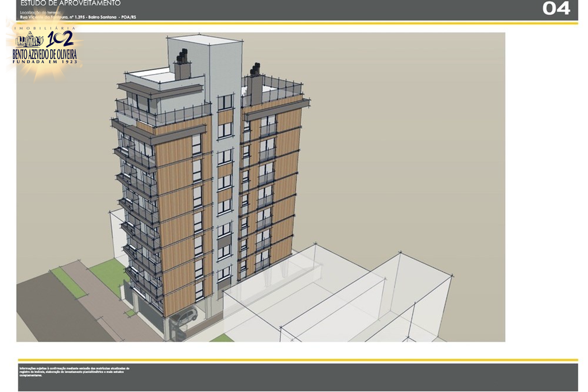Click the green lawn beside the sidewalk
This screenshot has width=588, height=392.
(110, 274)
